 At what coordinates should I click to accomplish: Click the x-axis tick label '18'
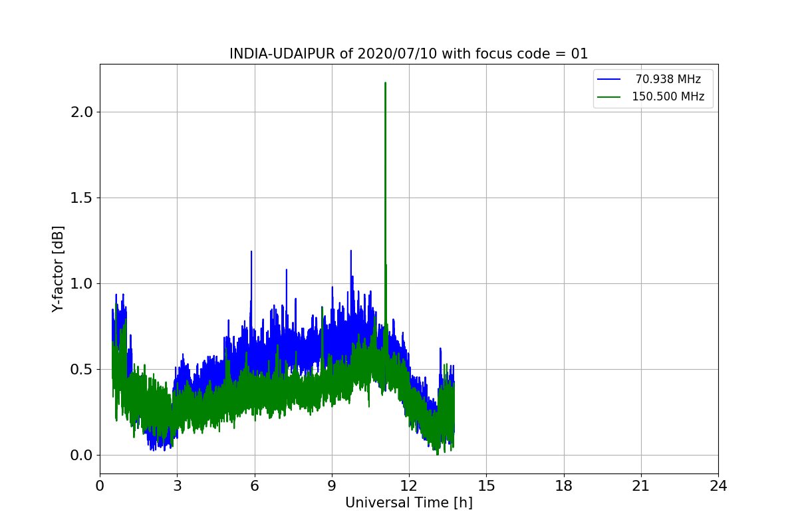(x=564, y=486)
